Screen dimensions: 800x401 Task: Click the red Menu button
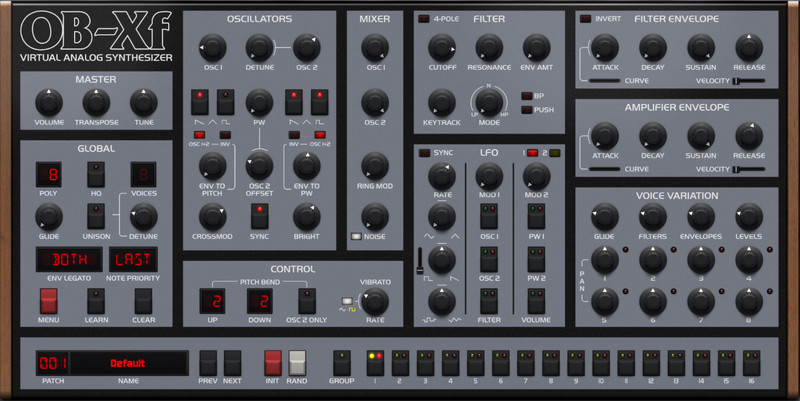click(49, 301)
